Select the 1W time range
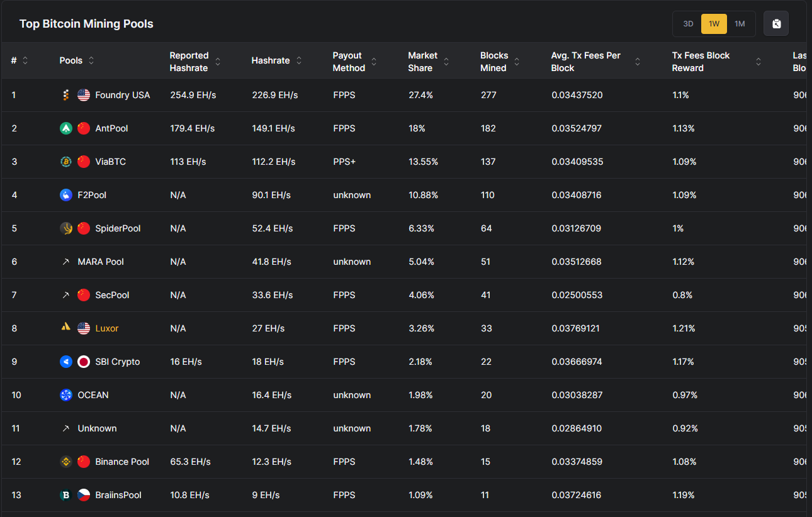Viewport: 812px width, 517px height. click(714, 24)
